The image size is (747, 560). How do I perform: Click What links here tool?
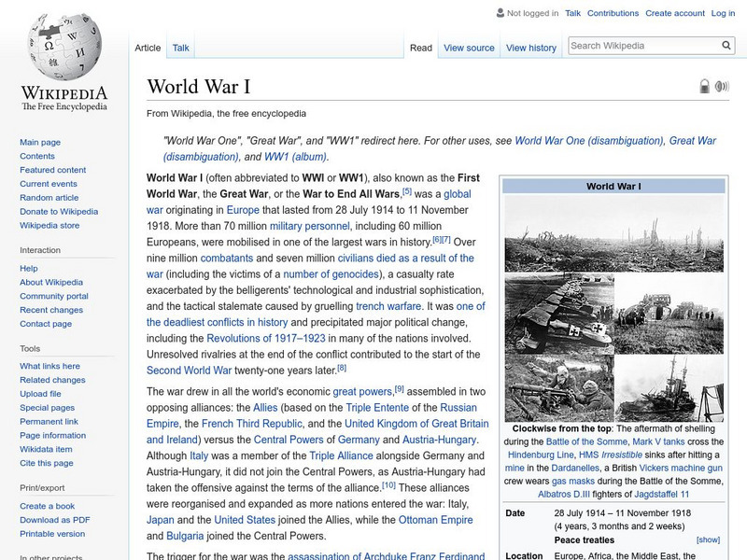pyautogui.click(x=49, y=366)
